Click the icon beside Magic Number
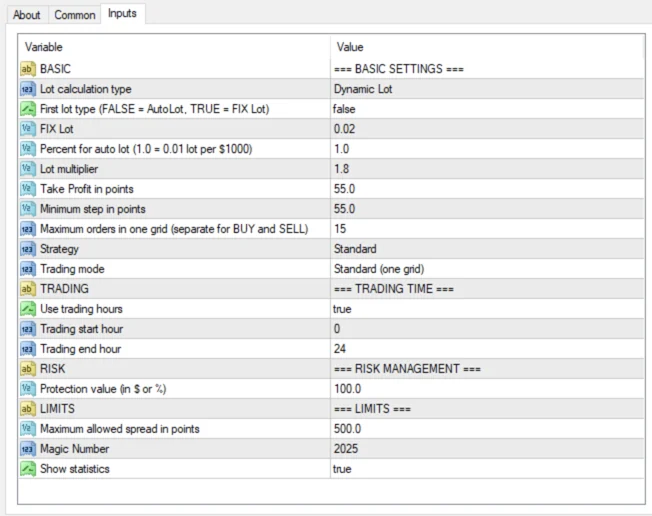This screenshot has width=652, height=516. coord(27,449)
